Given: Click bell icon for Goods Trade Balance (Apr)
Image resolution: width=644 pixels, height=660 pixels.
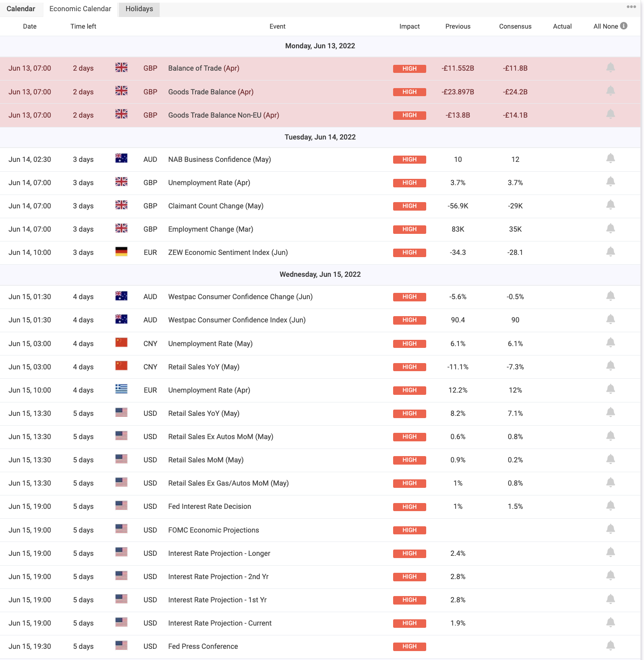Looking at the screenshot, I should pos(610,91).
